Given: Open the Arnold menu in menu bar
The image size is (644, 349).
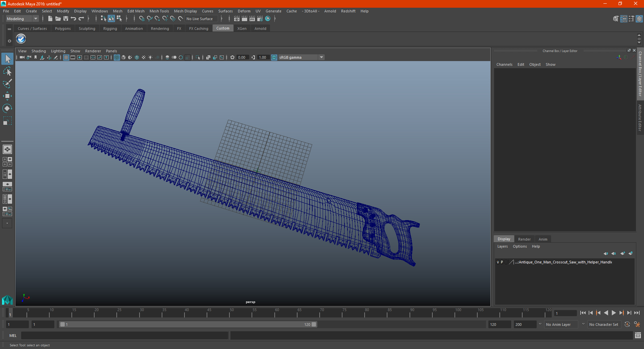Looking at the screenshot, I should coord(330,11).
